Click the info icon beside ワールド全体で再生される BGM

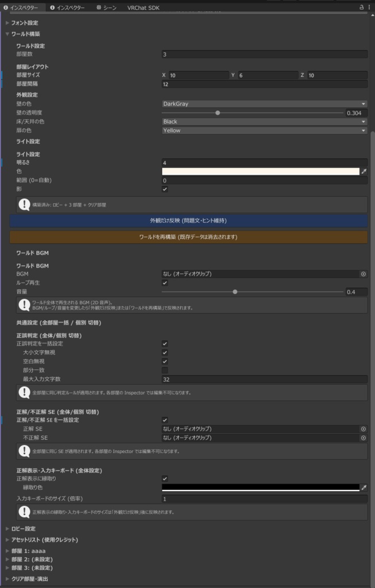pos(24,305)
